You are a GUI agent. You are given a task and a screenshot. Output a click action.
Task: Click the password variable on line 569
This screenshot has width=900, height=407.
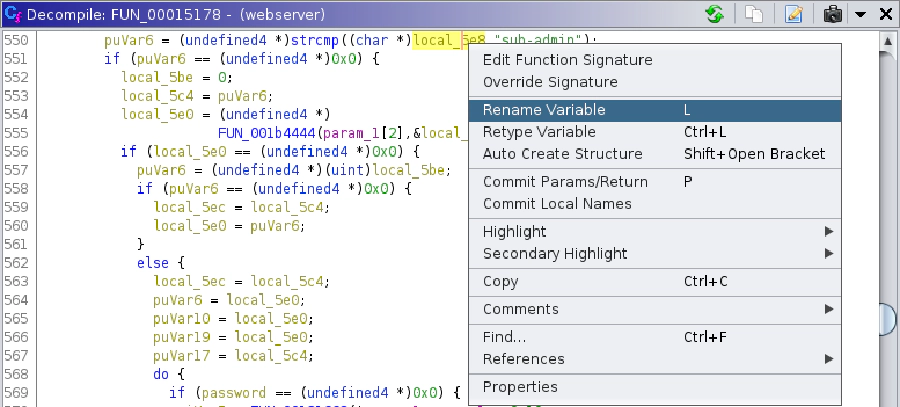coord(234,393)
